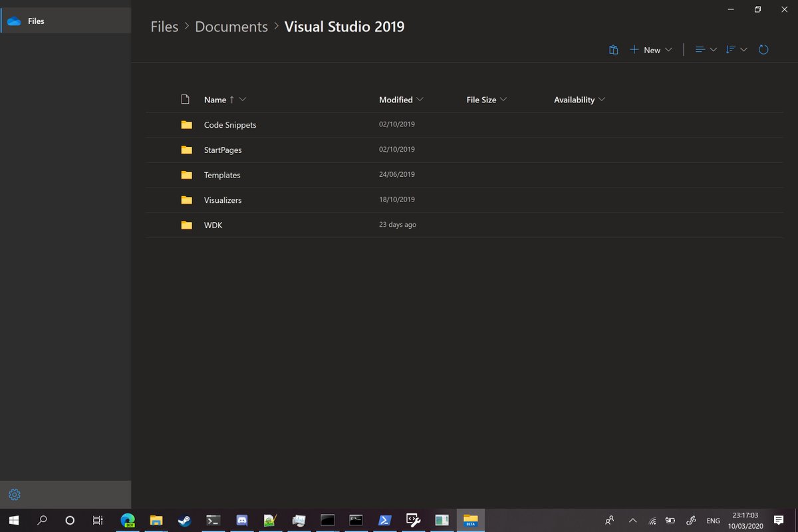Open Steam from the taskbar

[184, 520]
